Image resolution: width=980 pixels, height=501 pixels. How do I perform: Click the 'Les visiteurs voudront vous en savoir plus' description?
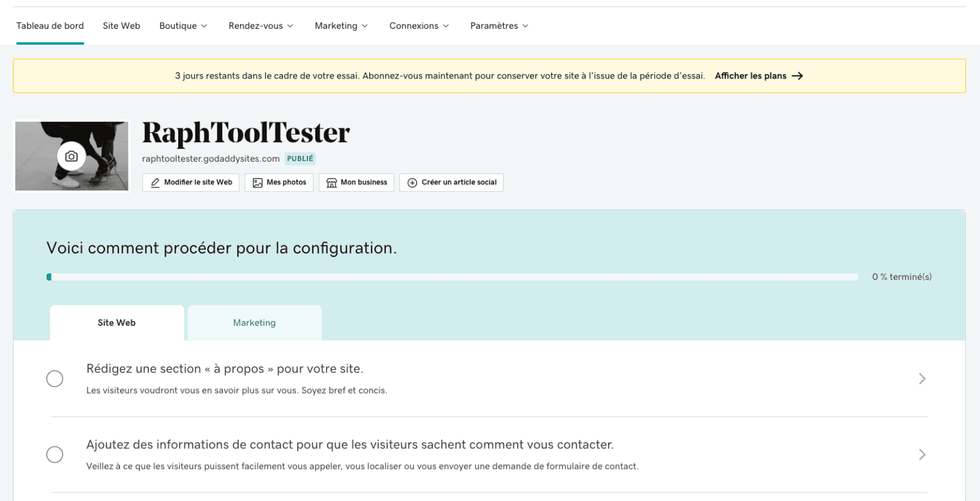coord(236,391)
